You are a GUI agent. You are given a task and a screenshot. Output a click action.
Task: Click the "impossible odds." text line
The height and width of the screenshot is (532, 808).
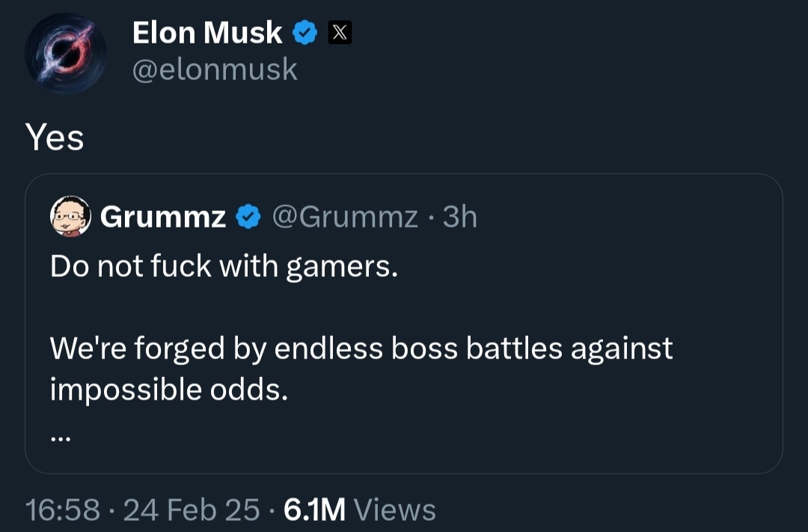[169, 389]
